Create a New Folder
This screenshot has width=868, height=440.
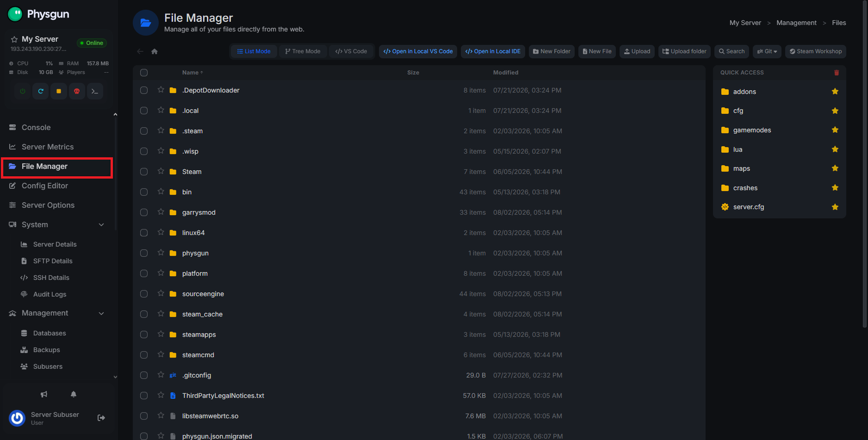click(552, 51)
